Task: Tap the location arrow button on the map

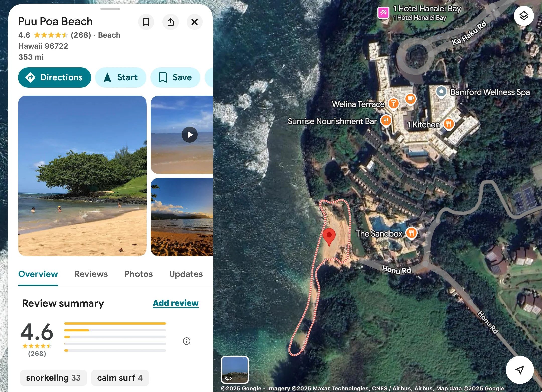Action: (x=520, y=370)
